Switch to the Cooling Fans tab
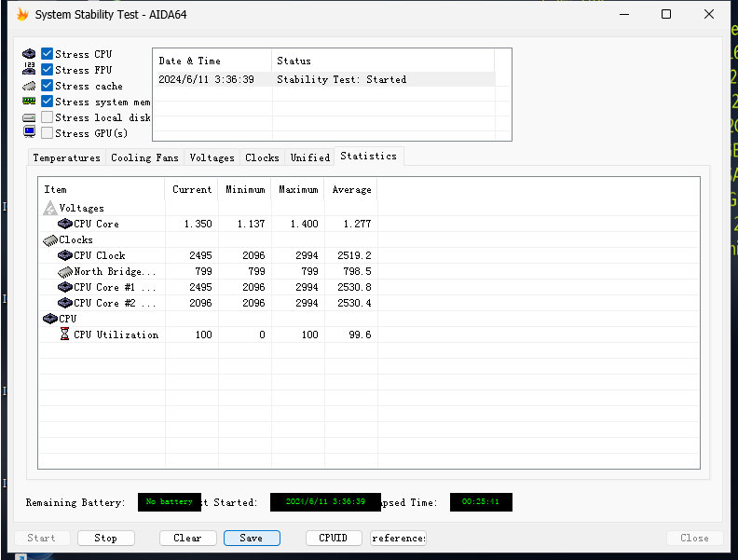 click(x=145, y=157)
